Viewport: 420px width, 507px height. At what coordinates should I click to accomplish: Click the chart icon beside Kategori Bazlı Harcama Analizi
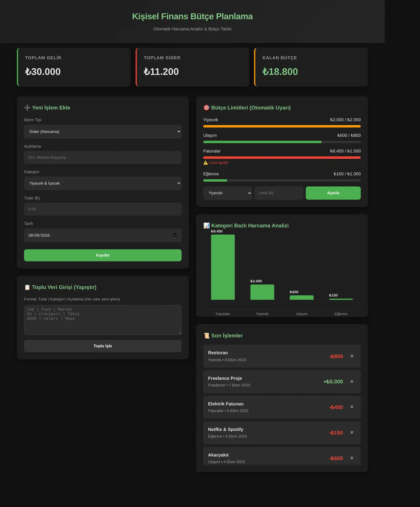click(x=206, y=225)
